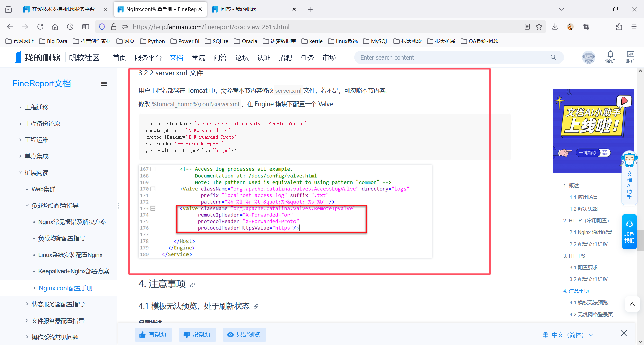Expand the 工程运维 tree item
Viewport: 644px width, 345px height.
(20, 140)
